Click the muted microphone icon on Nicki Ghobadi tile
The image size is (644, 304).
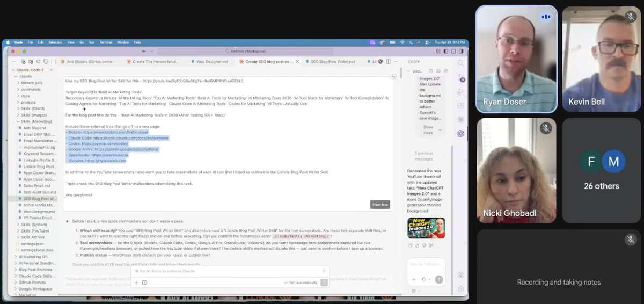click(x=546, y=128)
